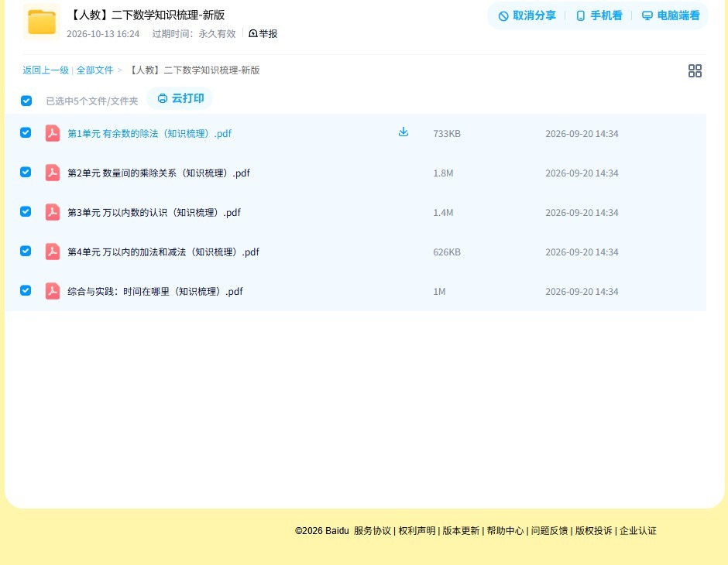Image resolution: width=728 pixels, height=565 pixels.
Task: Open 第1单元 有余数的除法（知识梳理）.pdf
Action: pyautogui.click(x=149, y=134)
